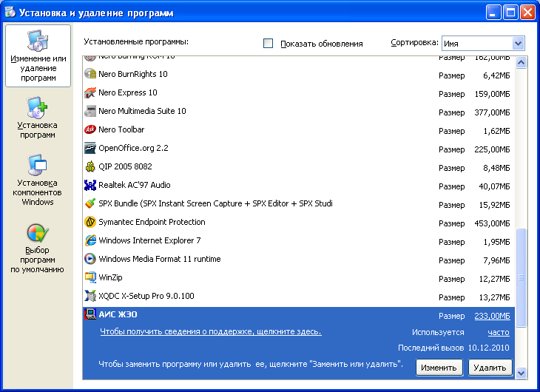540x392 pixels.
Task: Click the часто usage link
Action: point(499,332)
